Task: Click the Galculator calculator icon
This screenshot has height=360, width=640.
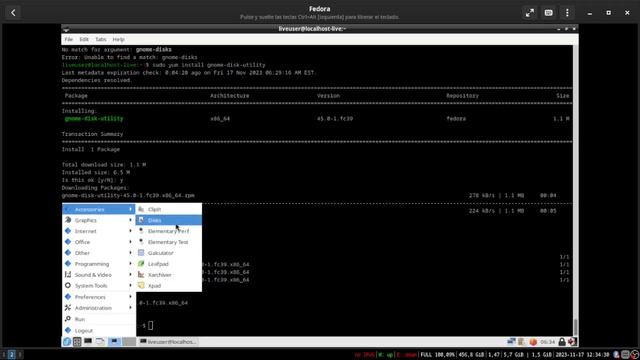Action: (141, 253)
